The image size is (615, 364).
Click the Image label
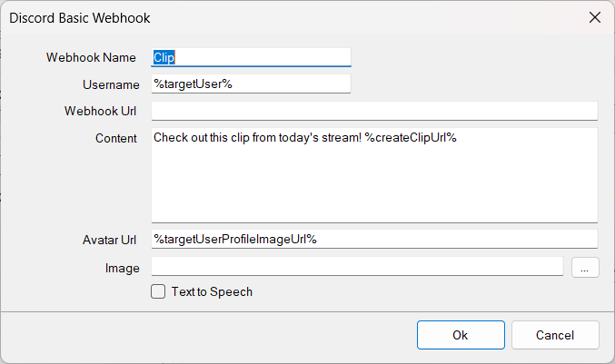[x=122, y=268]
